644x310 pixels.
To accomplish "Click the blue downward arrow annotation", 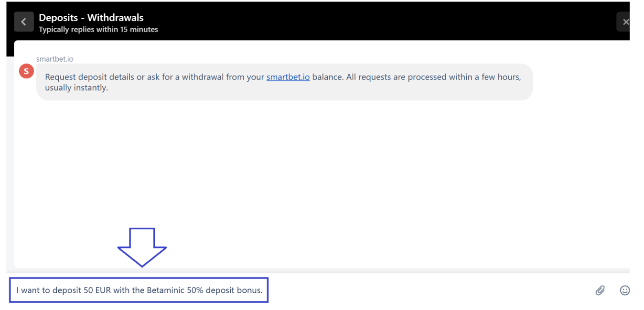I will pyautogui.click(x=142, y=247).
